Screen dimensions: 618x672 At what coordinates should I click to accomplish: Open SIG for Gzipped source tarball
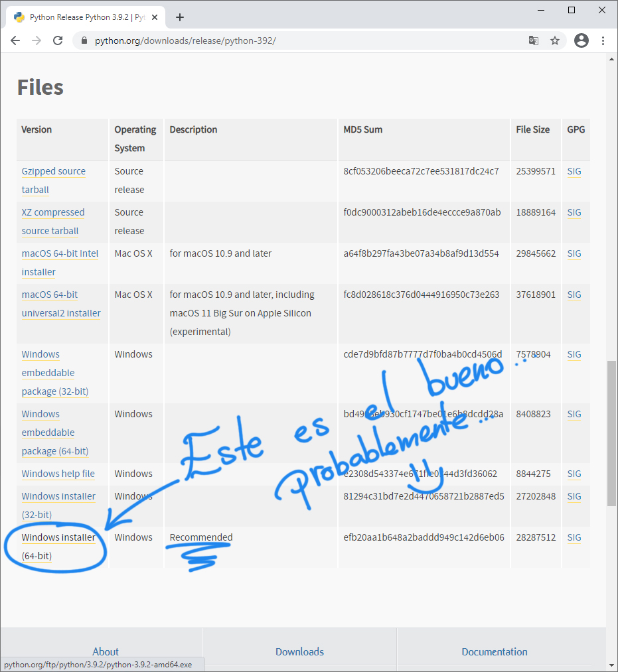coord(574,171)
